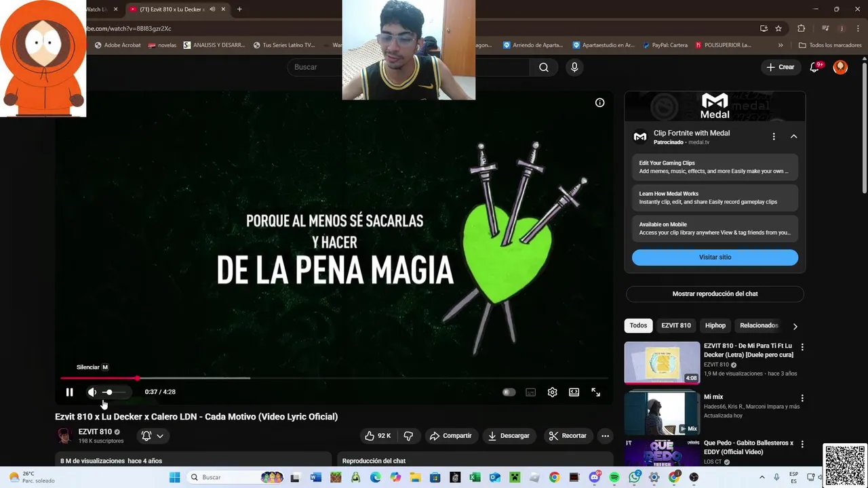Switch to theater mode

click(x=574, y=392)
